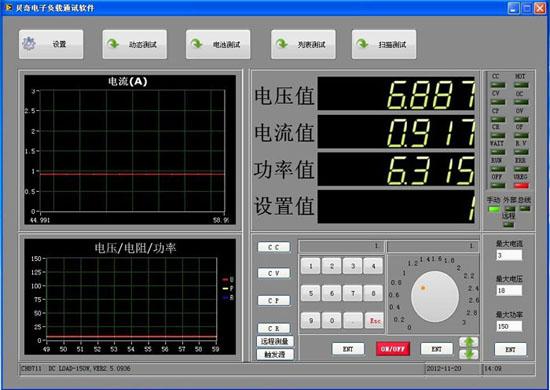Viewport: 550px width, 390px height.
Task: Click the 远程测量 button
Action: click(275, 341)
